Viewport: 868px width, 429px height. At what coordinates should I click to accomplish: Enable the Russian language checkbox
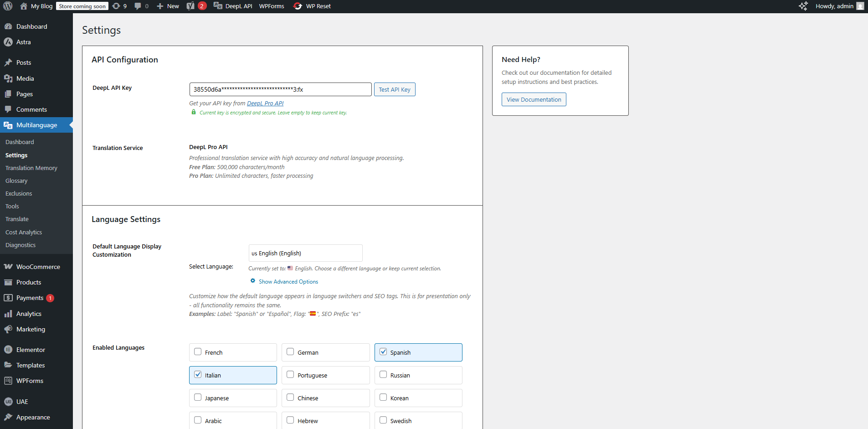[383, 374]
